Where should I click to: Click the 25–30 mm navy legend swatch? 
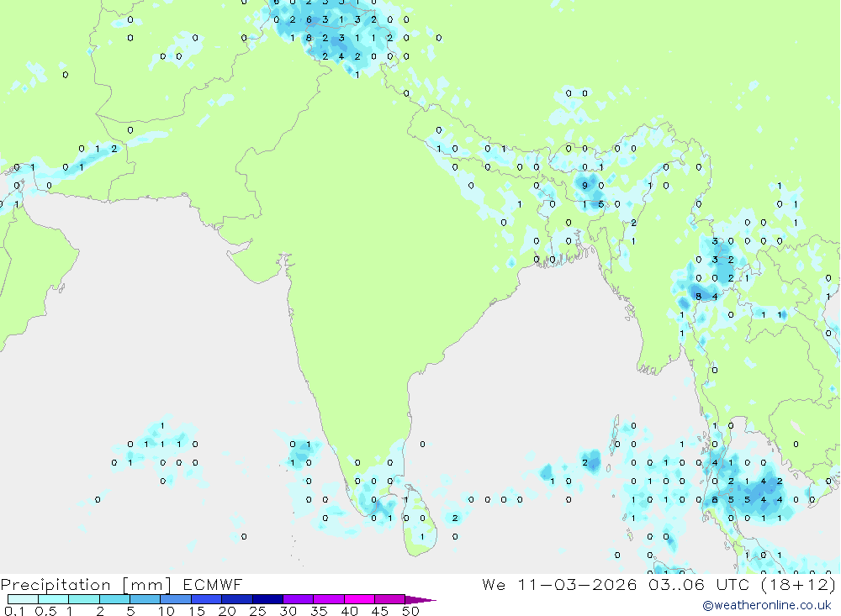point(267,599)
